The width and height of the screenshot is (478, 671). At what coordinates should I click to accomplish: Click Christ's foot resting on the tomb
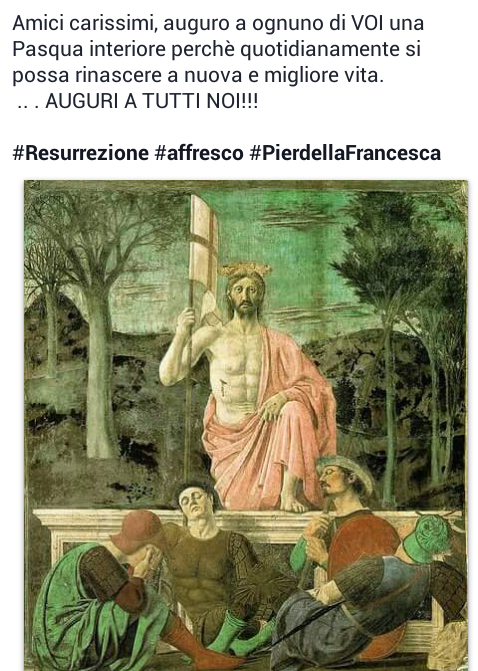click(294, 503)
